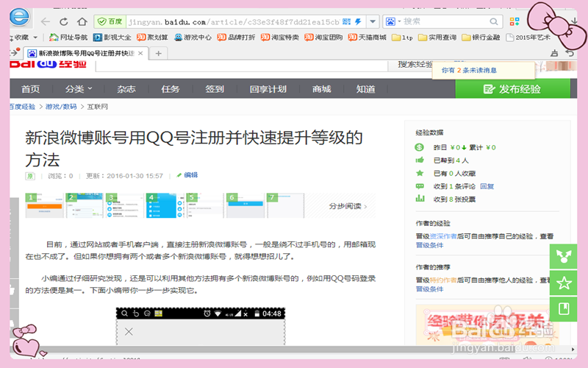588x368 pixels.
Task: Go to the browser home page icon
Action: click(82, 21)
